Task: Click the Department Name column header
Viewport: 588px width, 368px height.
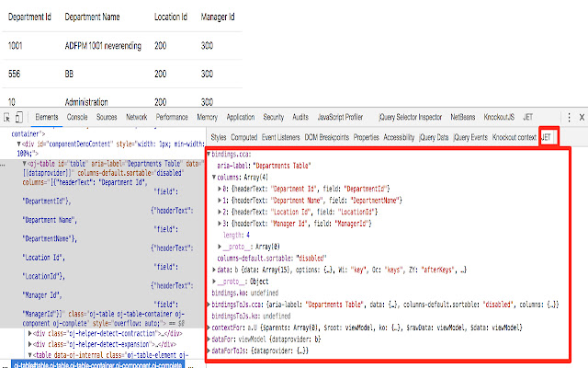Action: 92,17
